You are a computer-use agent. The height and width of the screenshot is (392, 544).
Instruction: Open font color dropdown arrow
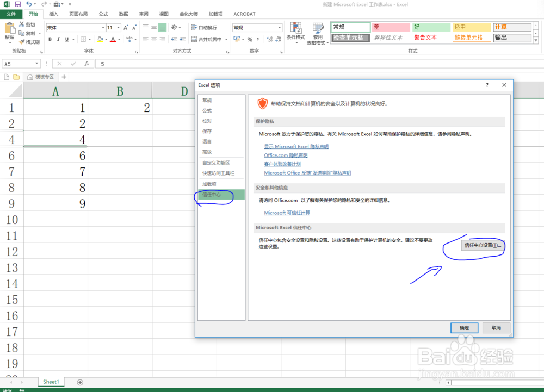tap(119, 39)
